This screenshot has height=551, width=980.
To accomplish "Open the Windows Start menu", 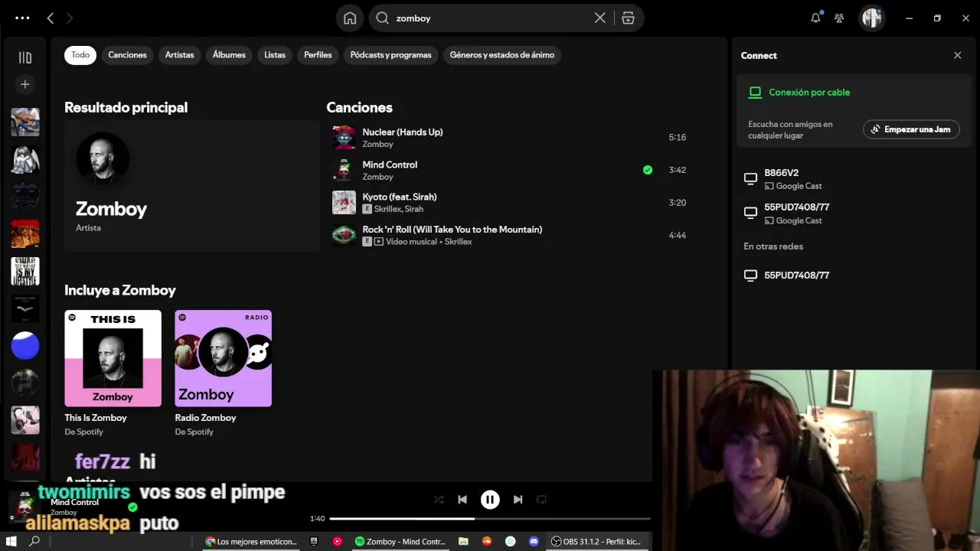I will coord(11,541).
